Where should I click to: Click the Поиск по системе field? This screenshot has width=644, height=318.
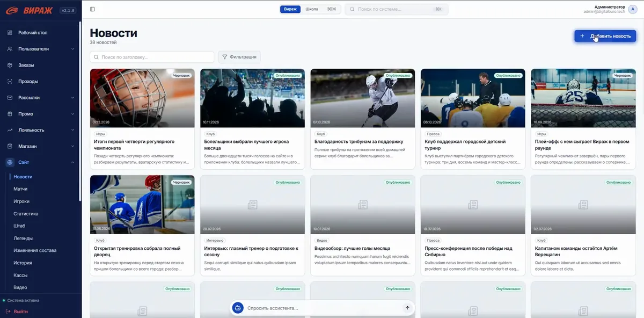tap(397, 9)
